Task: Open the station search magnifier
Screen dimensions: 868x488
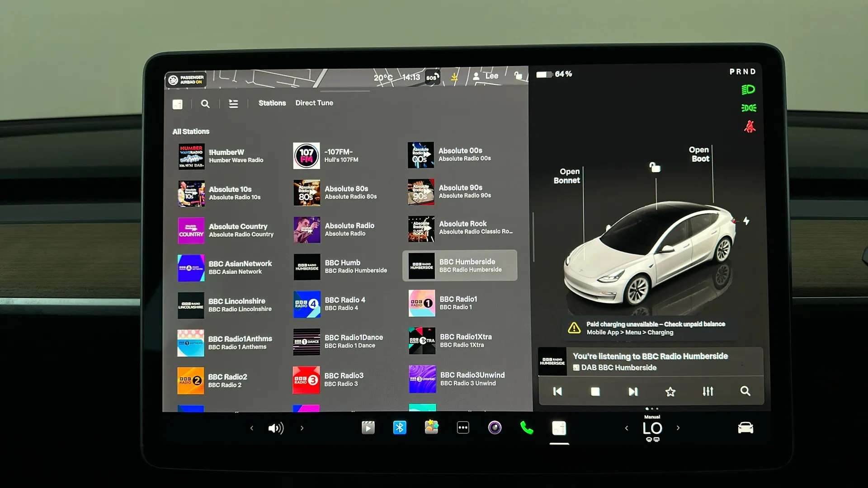Action: (205, 104)
